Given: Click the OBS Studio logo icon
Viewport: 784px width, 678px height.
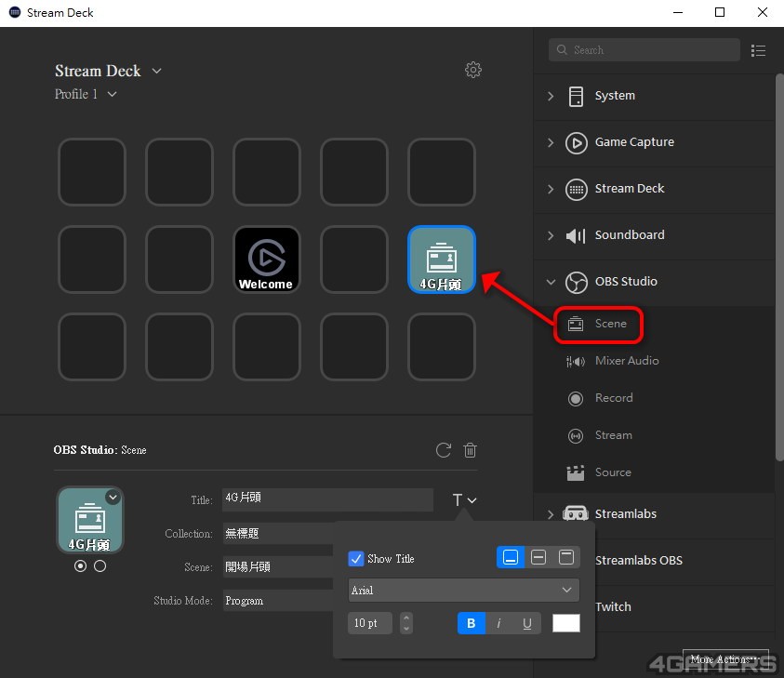Looking at the screenshot, I should 576,282.
